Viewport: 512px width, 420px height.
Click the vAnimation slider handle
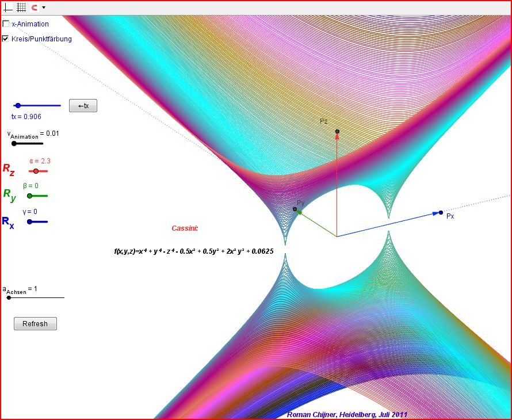point(14,143)
